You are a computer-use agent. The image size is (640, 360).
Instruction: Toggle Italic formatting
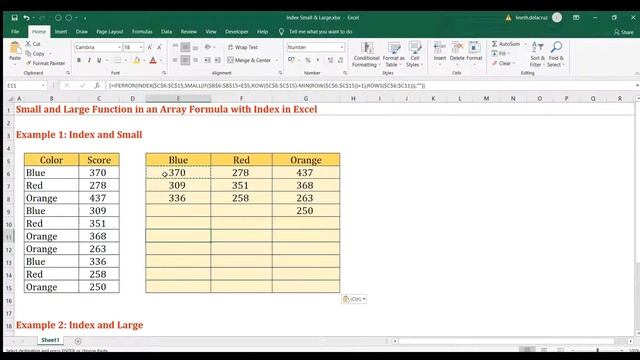point(89,60)
